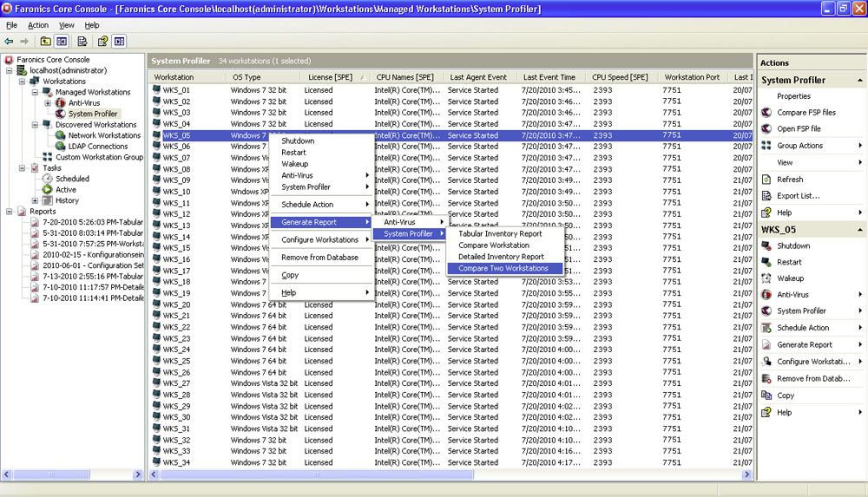Click the Restart icon under WKS_05 actions
Viewport: 868px width, 497px height.
pyautogui.click(x=766, y=262)
